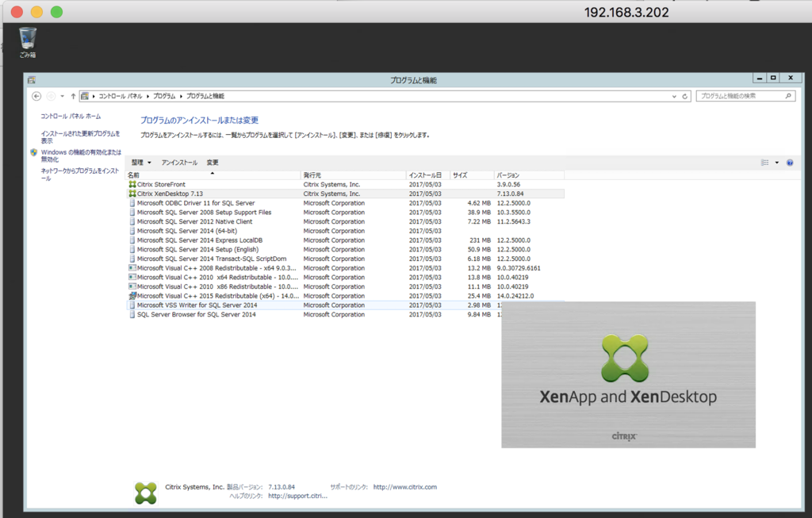812x518 pixels.
Task: Click プログラム in the breadcrumb path
Action: 164,96
